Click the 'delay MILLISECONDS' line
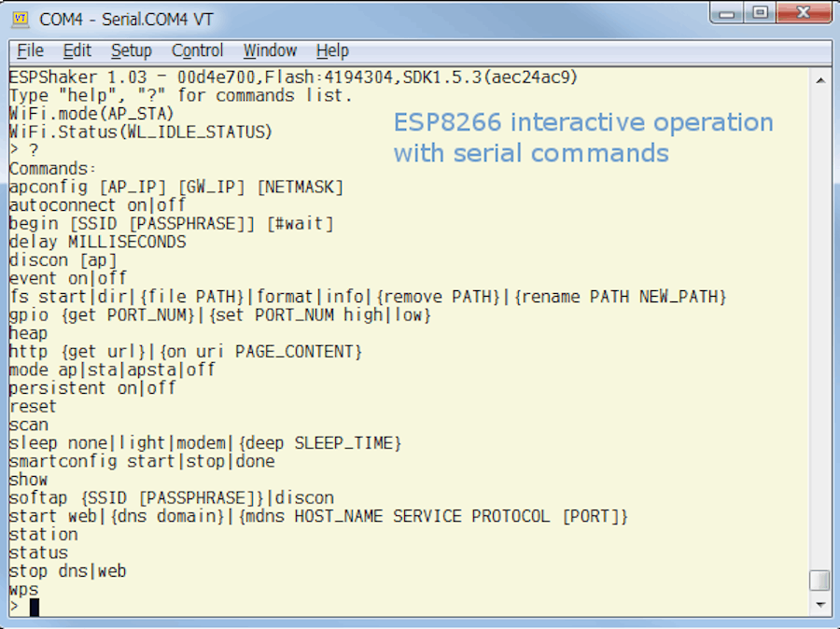Viewport: 840px width, 629px height. point(97,242)
